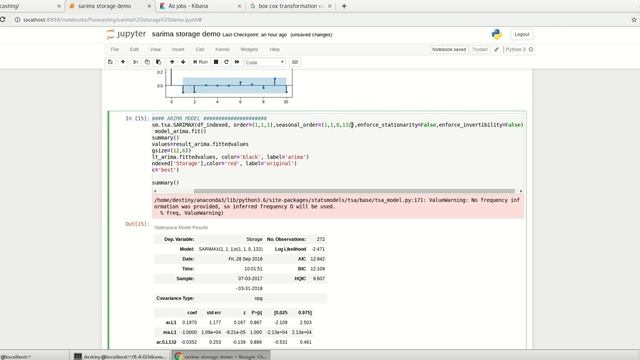Switch to 'box cox transformation' tab

pos(291,6)
